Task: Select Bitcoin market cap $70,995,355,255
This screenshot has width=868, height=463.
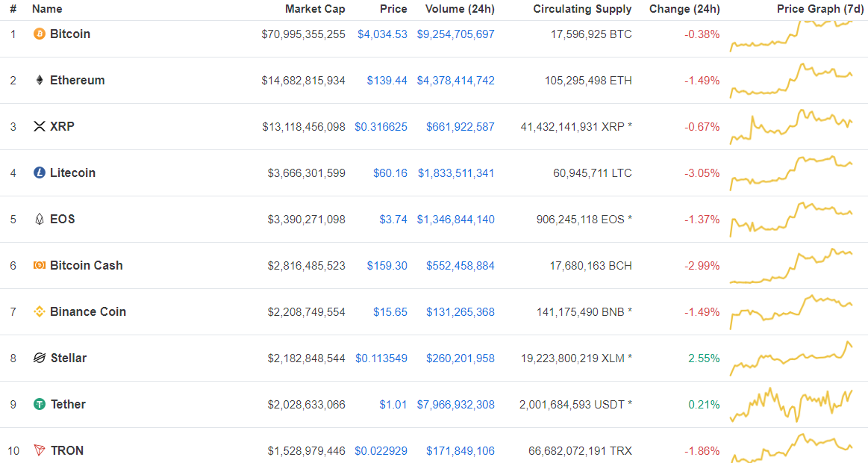Action: pyautogui.click(x=303, y=34)
